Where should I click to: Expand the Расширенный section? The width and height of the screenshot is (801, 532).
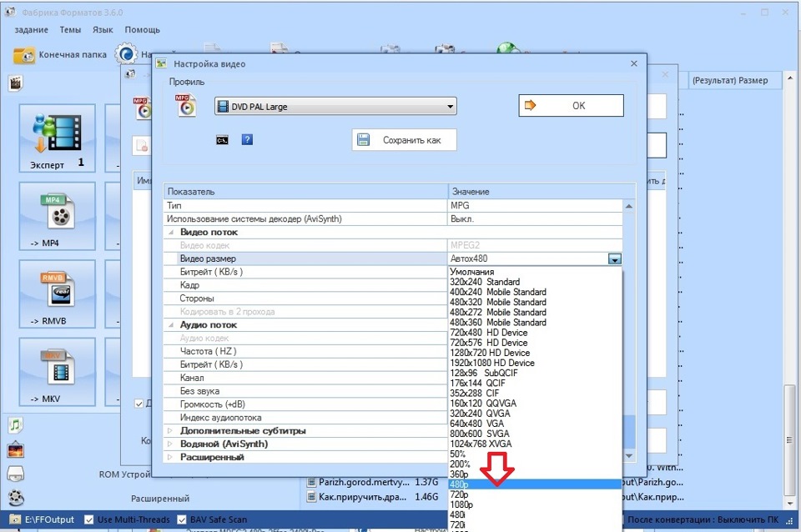pyautogui.click(x=170, y=458)
